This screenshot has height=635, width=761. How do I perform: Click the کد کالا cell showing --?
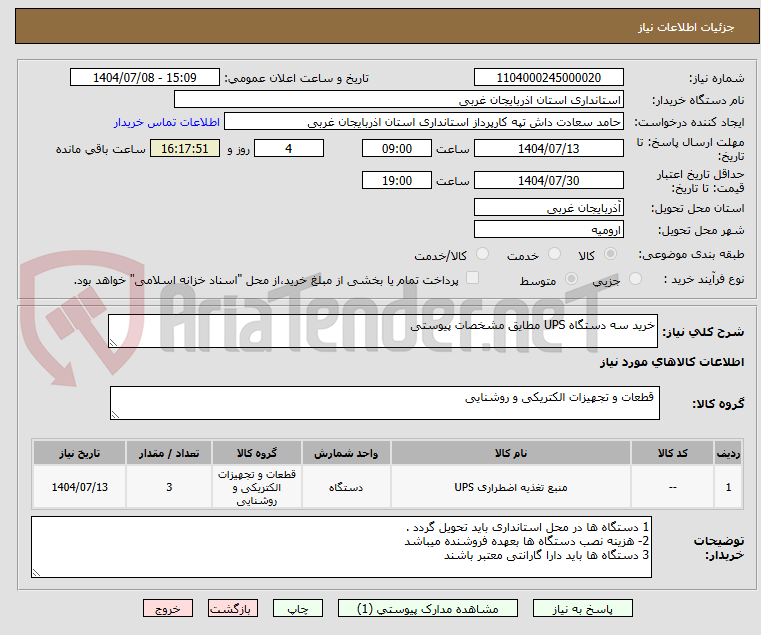point(672,487)
